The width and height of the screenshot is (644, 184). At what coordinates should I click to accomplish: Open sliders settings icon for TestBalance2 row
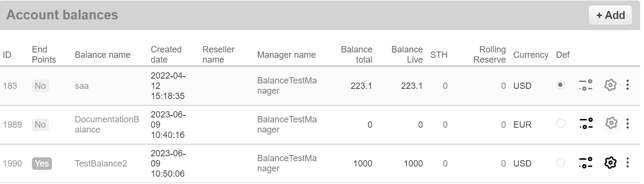[586, 163]
